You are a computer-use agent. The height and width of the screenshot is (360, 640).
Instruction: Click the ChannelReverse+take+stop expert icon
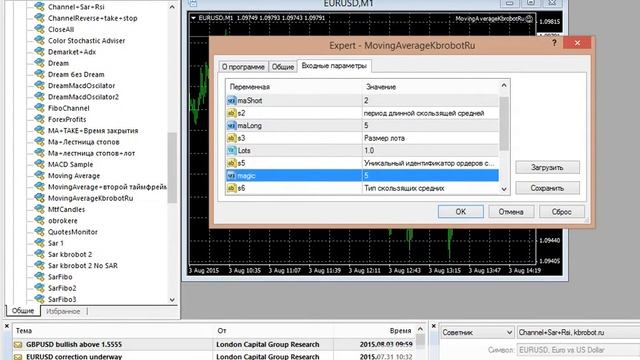click(x=39, y=18)
